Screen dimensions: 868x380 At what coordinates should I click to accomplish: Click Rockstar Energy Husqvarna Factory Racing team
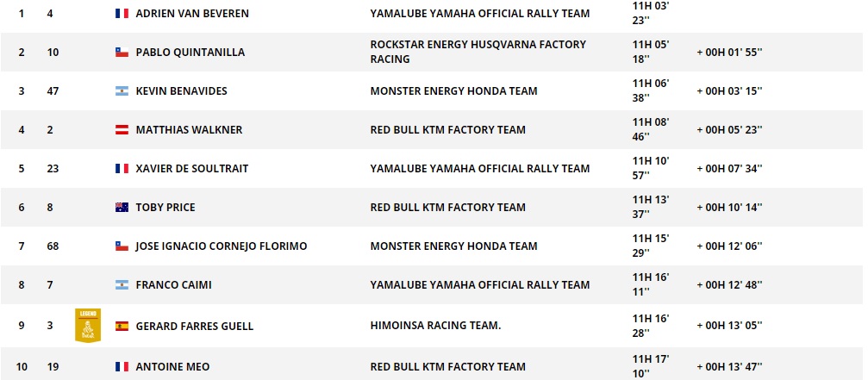click(478, 52)
